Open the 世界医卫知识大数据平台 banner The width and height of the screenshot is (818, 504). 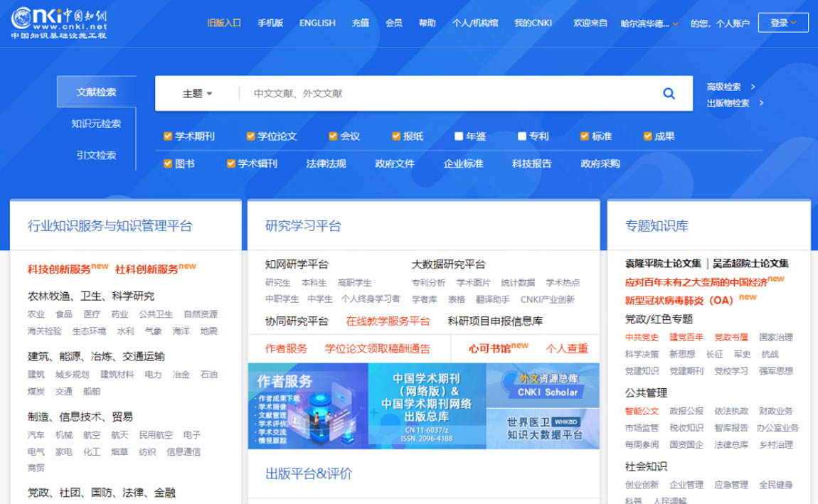(x=543, y=428)
